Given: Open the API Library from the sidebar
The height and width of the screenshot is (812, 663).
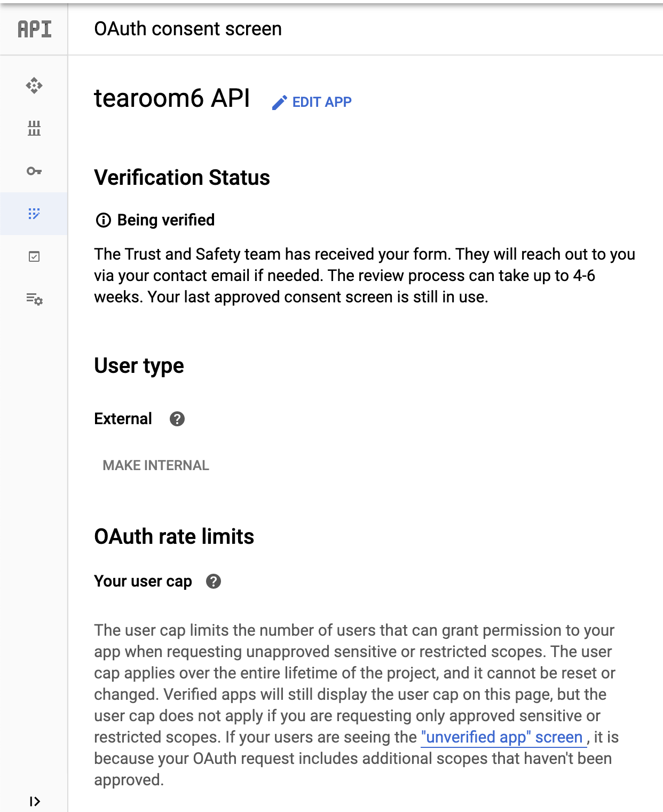Looking at the screenshot, I should point(34,128).
